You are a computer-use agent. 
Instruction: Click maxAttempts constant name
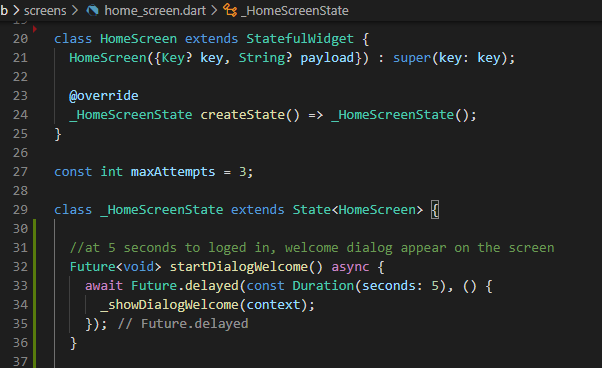pyautogui.click(x=173, y=172)
